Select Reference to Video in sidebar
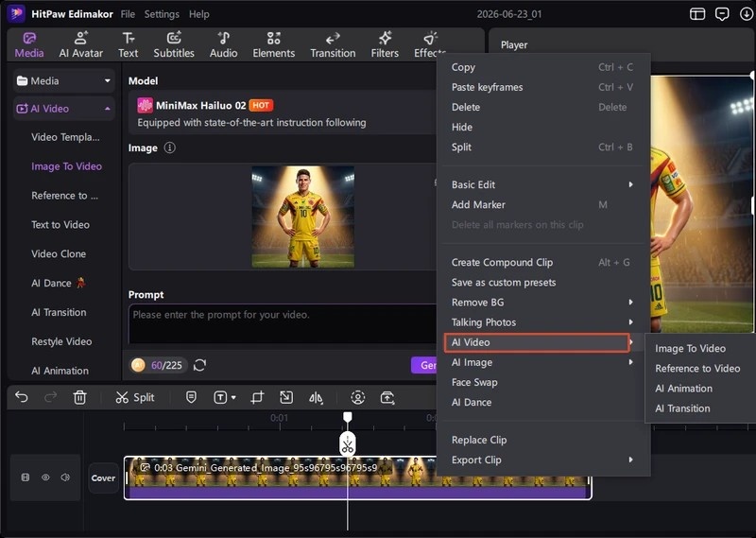Viewport: 756px width, 538px height. 64,196
